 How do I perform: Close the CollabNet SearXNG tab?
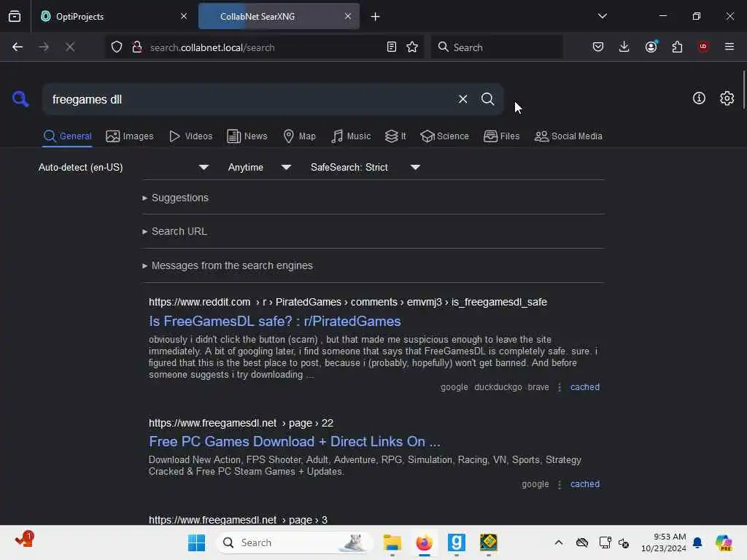[x=348, y=16]
